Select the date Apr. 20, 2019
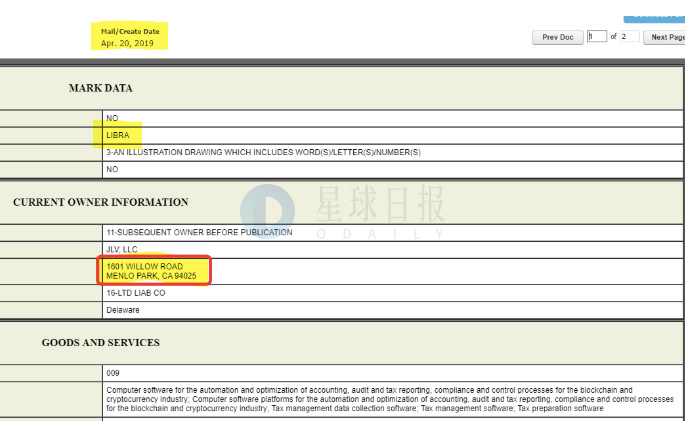 [x=127, y=43]
